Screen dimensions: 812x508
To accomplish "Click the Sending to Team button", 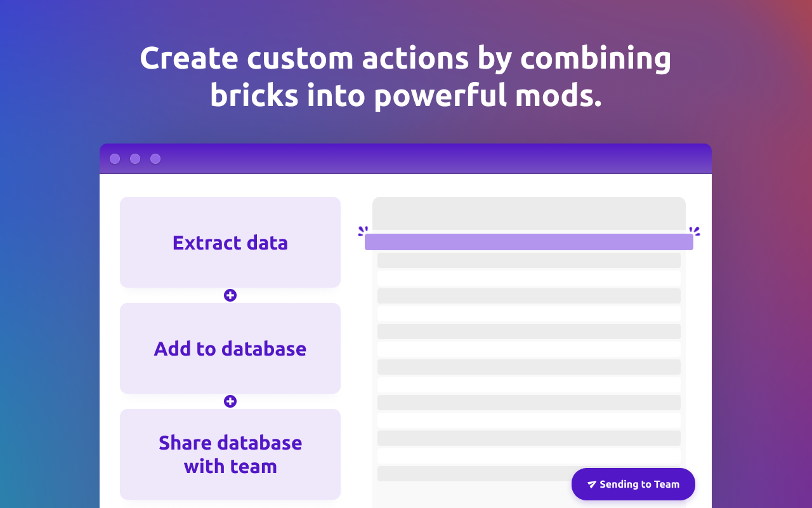I will (633, 485).
